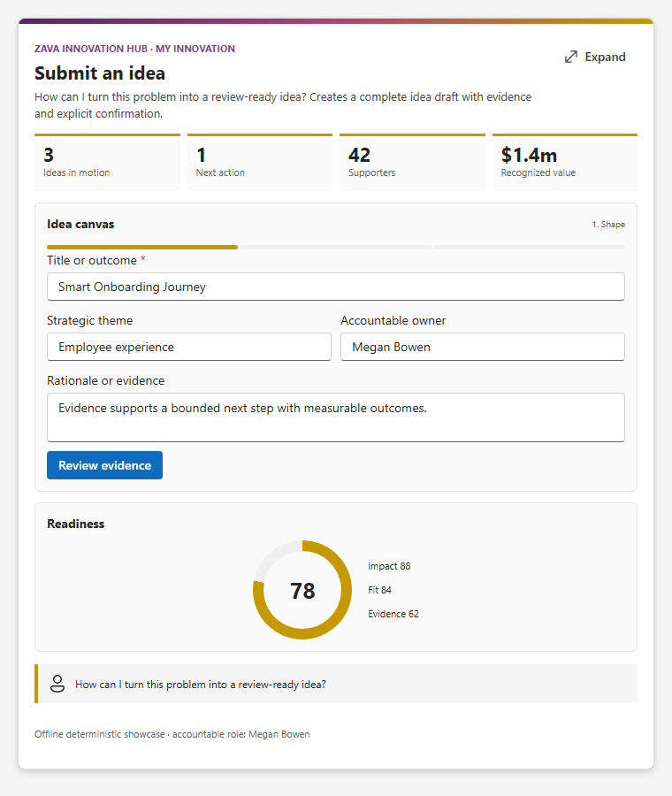Image resolution: width=672 pixels, height=796 pixels.
Task: Click the Expand label text
Action: [x=605, y=57]
